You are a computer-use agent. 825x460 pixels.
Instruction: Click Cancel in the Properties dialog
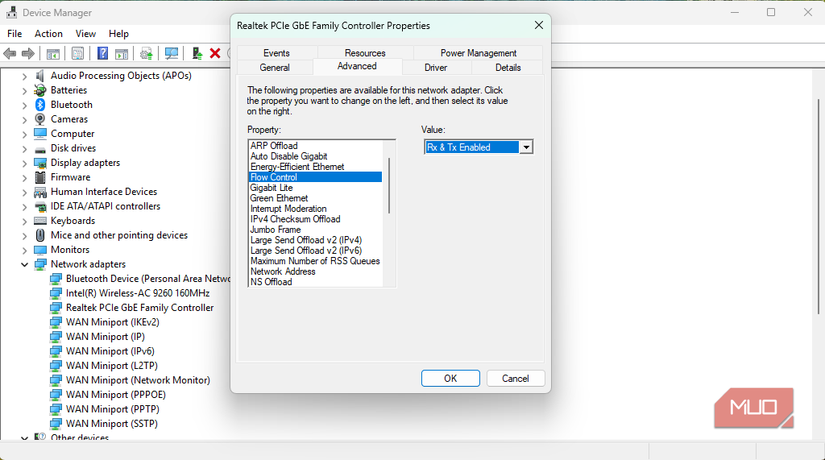515,378
